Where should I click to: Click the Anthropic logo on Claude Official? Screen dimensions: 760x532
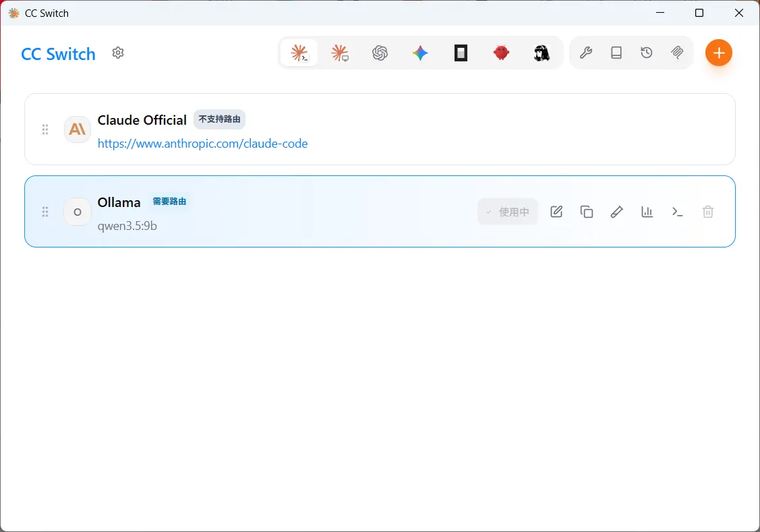click(77, 129)
